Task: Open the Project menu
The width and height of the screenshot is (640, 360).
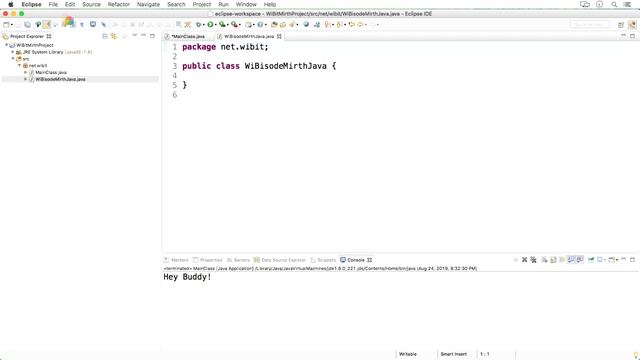Action: tap(202, 4)
